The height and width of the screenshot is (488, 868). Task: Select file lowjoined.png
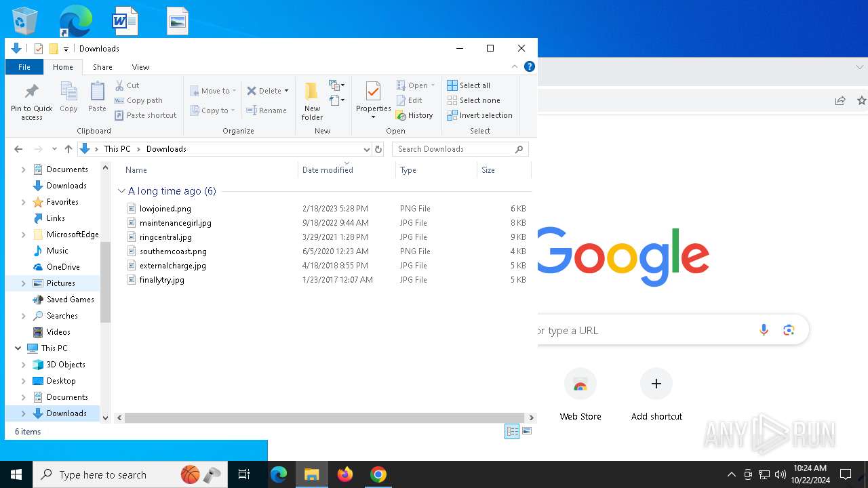click(165, 209)
